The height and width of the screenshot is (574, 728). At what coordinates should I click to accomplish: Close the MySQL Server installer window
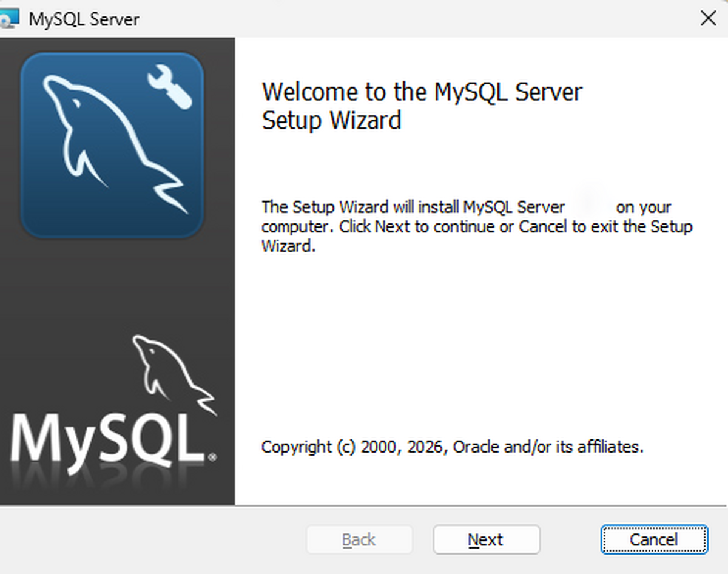coord(708,18)
